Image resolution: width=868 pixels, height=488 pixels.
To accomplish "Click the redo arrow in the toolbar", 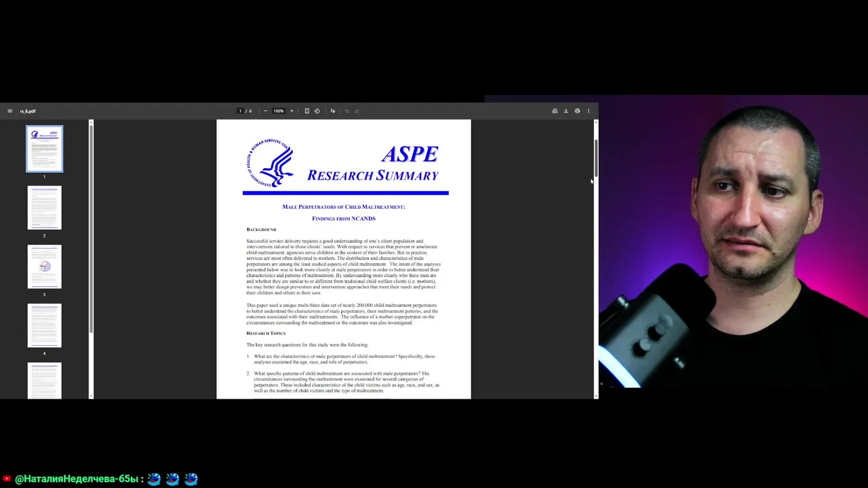I will pyautogui.click(x=357, y=111).
